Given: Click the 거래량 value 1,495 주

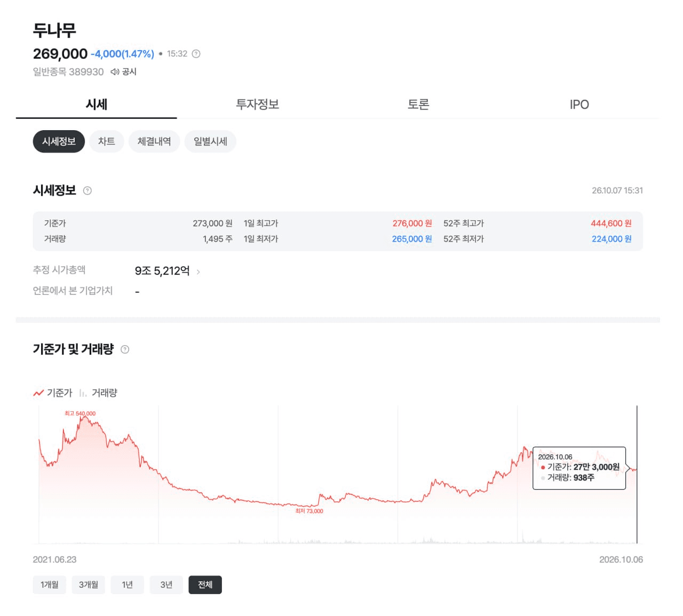Looking at the screenshot, I should 217,239.
